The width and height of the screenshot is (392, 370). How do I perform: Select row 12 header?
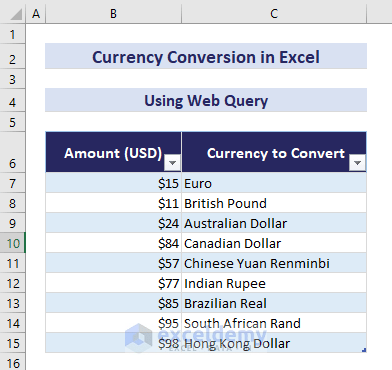point(13,283)
